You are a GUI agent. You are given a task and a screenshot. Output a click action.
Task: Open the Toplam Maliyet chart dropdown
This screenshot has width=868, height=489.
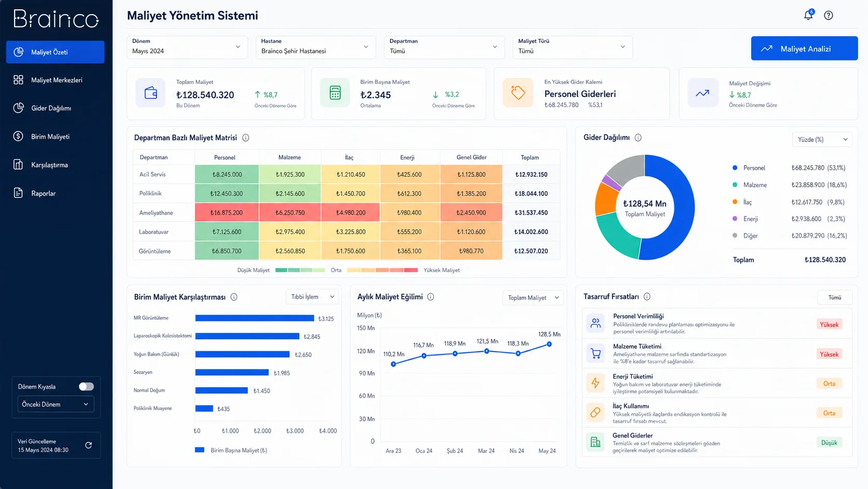pos(533,298)
